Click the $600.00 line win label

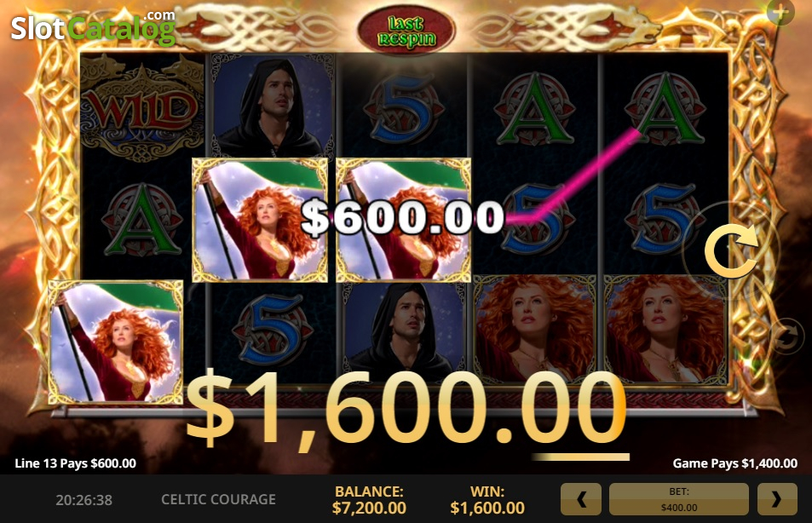(x=403, y=217)
